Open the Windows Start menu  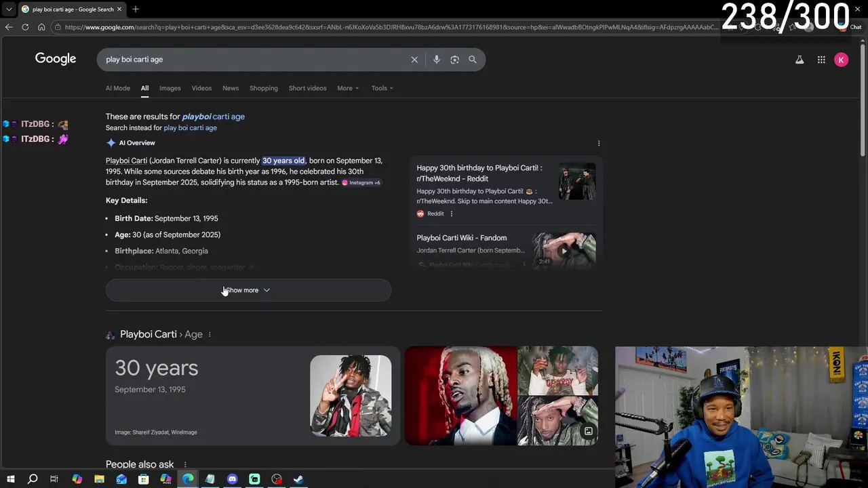point(11,479)
